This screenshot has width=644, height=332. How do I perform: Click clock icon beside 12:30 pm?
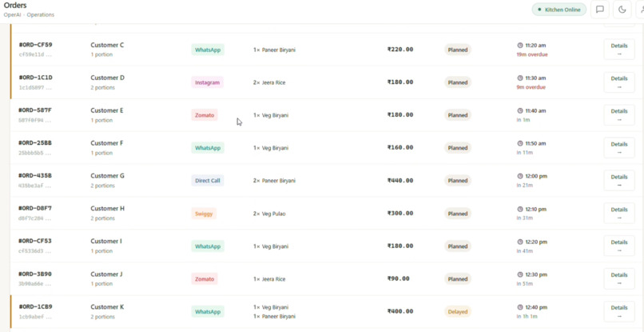(x=520, y=274)
